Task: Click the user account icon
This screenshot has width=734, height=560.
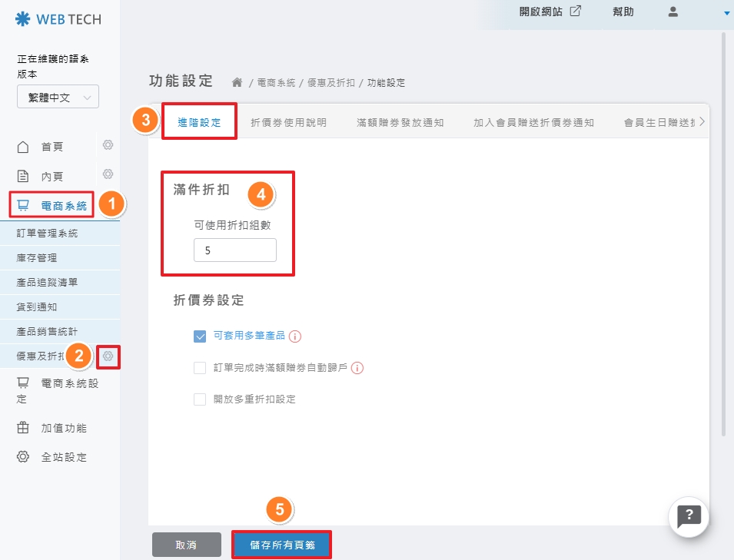Action: (673, 12)
